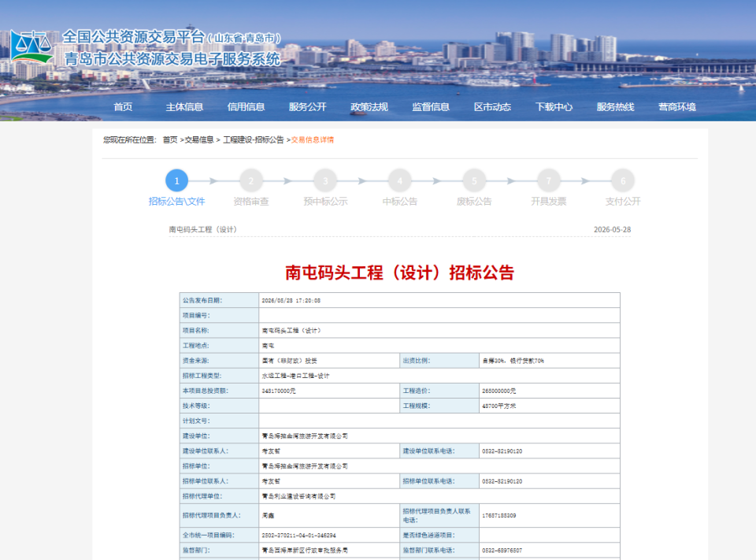Click the 2502-370211-04-01-346294 project code
The width and height of the screenshot is (756, 560).
click(299, 536)
